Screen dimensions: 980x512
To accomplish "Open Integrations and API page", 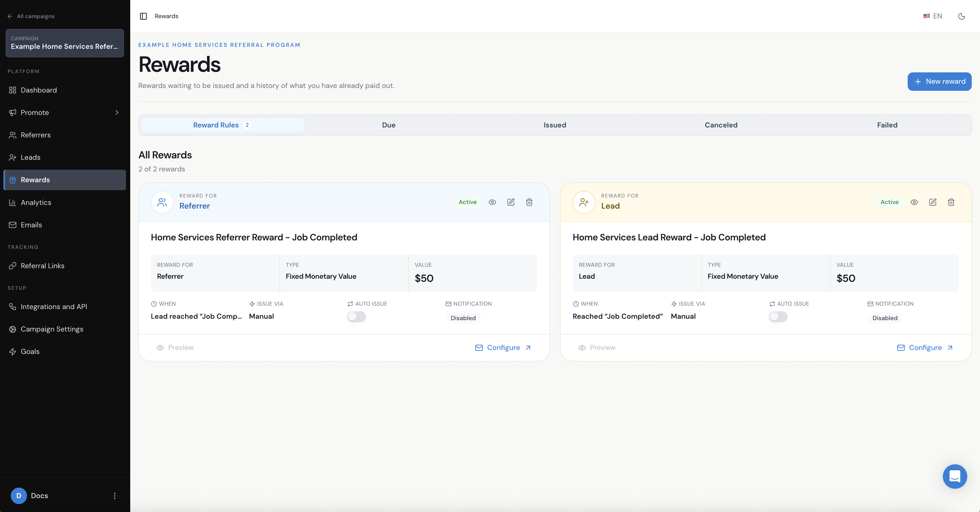I will 65,307.
